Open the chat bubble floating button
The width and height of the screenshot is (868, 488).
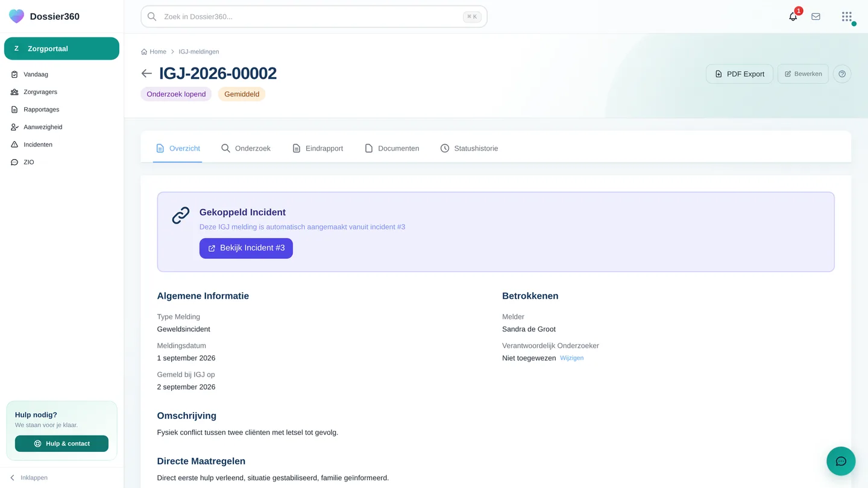click(x=841, y=461)
